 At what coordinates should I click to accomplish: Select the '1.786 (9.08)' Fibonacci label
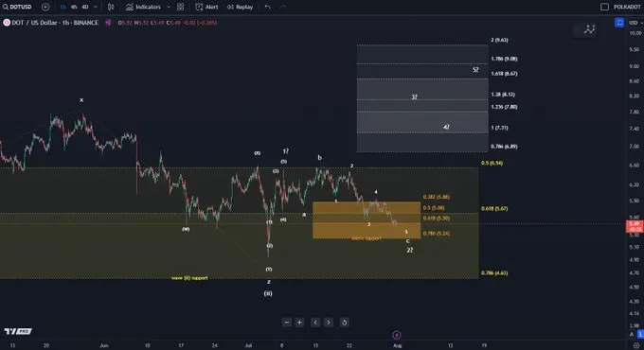(504, 59)
